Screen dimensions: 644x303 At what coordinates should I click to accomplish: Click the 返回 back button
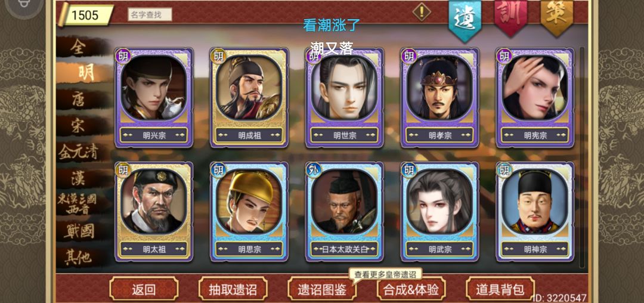tap(144, 289)
